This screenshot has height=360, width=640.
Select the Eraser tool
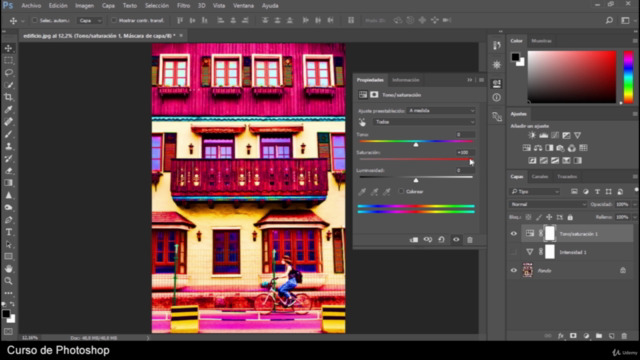pos(9,171)
